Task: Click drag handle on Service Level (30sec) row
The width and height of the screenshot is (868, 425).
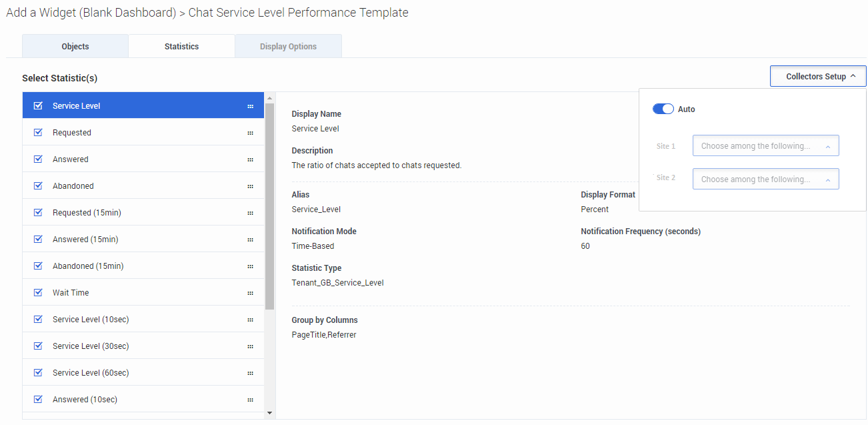Action: [x=250, y=346]
